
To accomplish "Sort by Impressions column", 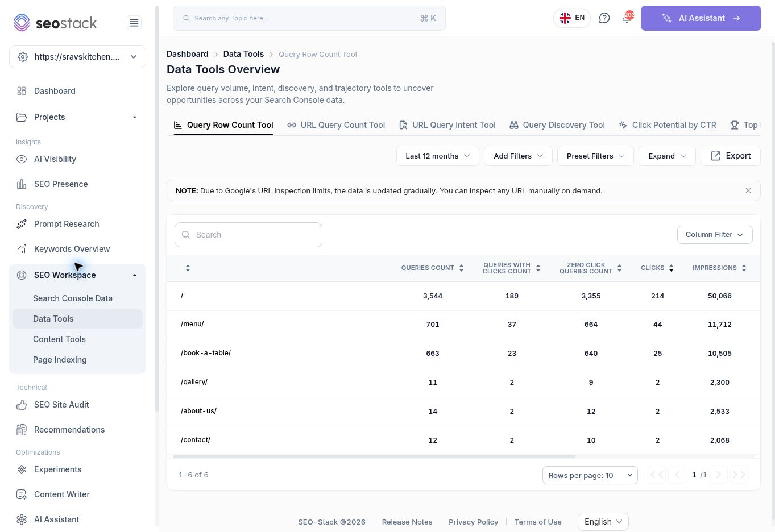I will [x=744, y=268].
